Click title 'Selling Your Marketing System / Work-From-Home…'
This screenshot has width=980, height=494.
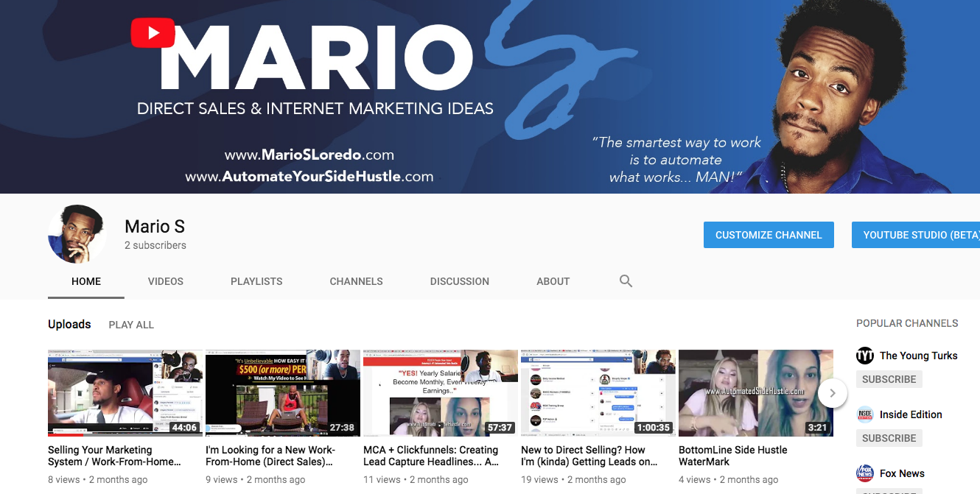click(114, 456)
